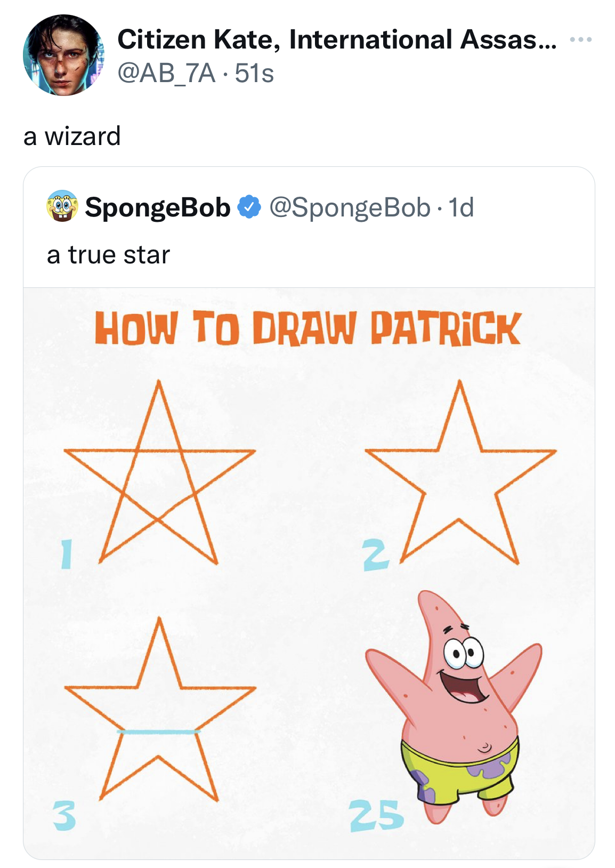615x868 pixels.
Task: Click the SpongeBob display name in quoted tweet
Action: pyautogui.click(x=158, y=207)
